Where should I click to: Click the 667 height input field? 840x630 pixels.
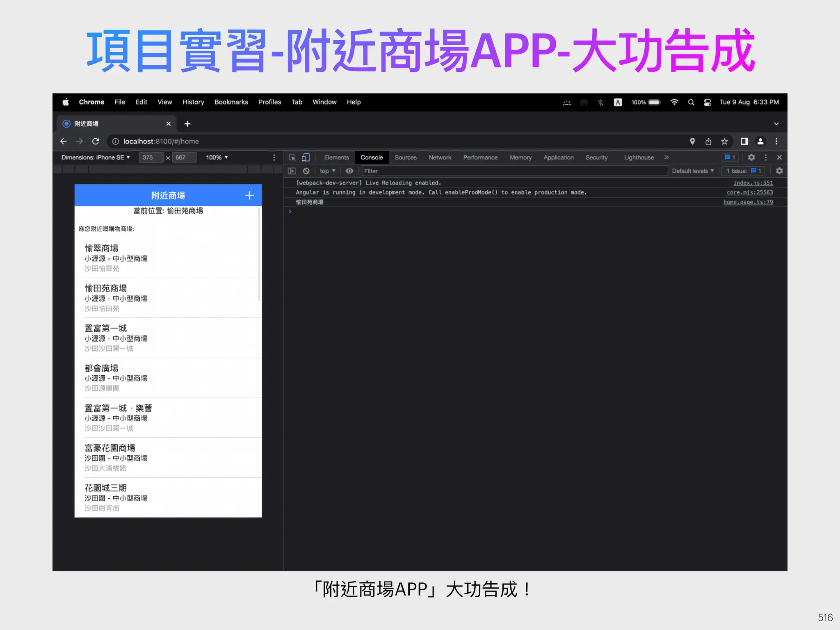pos(184,157)
